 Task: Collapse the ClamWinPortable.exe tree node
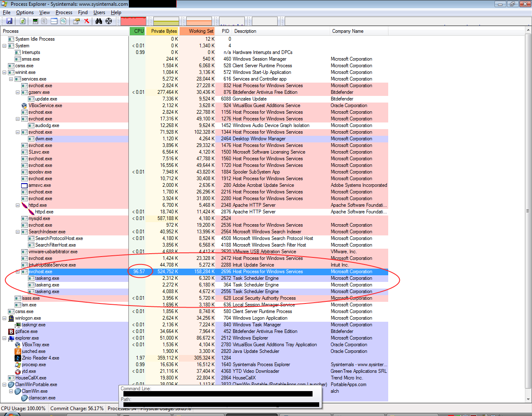click(4, 384)
